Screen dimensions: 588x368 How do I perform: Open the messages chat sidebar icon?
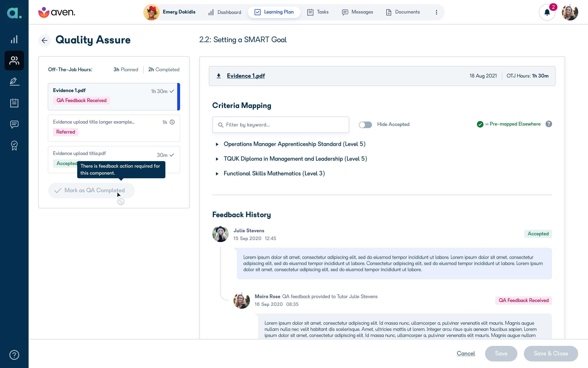[14, 124]
